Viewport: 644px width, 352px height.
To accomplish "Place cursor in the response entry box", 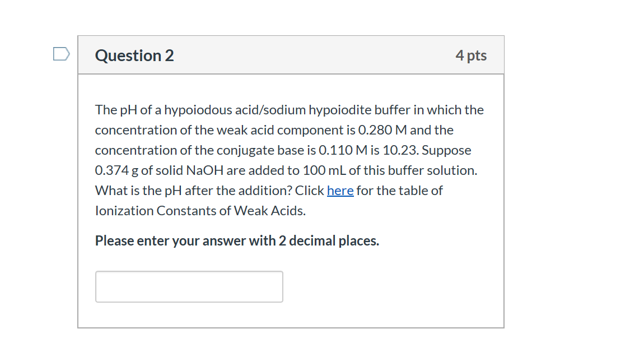I will click(x=189, y=286).
